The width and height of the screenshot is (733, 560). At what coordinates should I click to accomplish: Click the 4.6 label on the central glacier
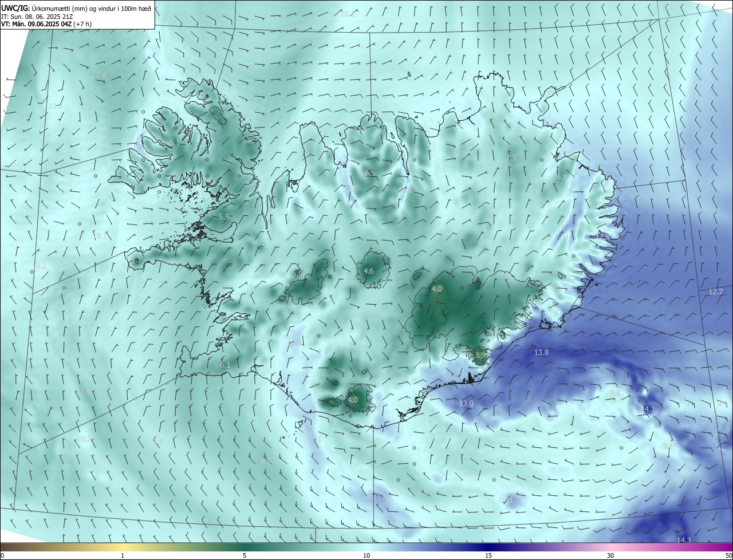[x=369, y=271]
